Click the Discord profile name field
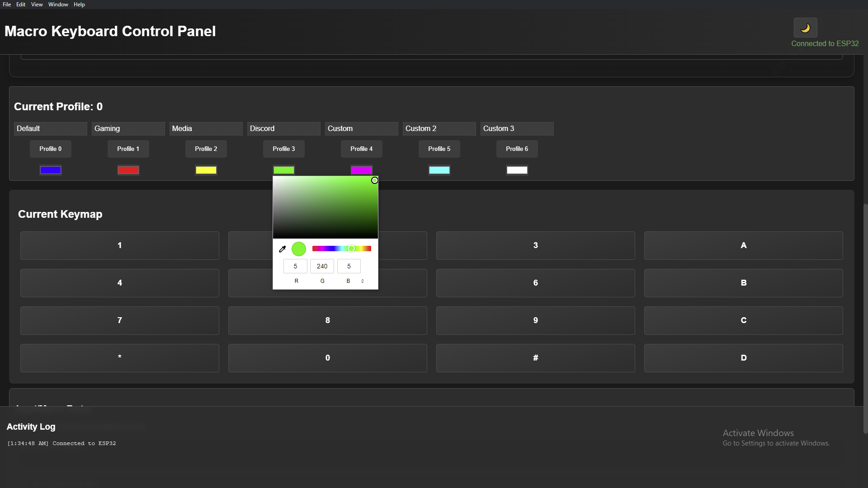The width and height of the screenshot is (868, 488). [283, 128]
